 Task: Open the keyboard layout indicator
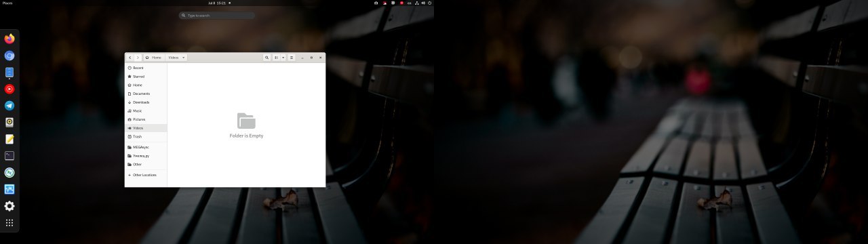click(x=409, y=3)
